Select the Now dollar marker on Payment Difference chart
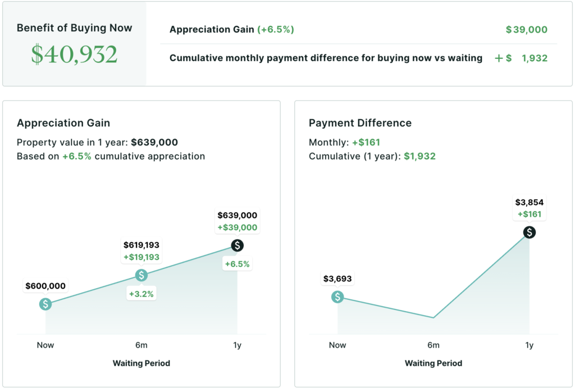Viewport: 575px width, 392px height. (337, 297)
